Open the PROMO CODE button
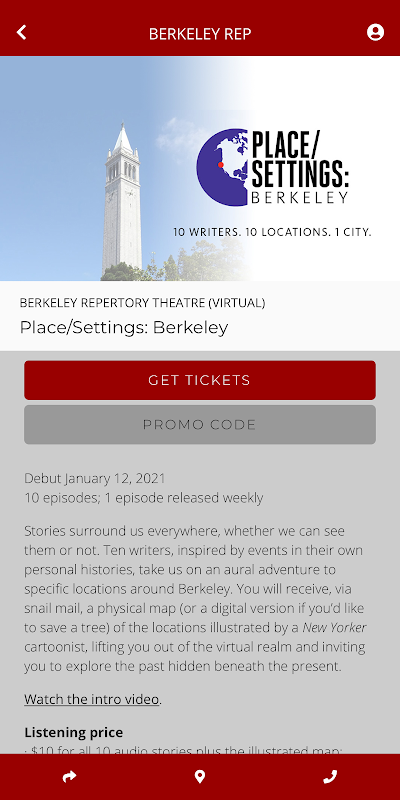Image resolution: width=400 pixels, height=800 pixels. pos(200,424)
